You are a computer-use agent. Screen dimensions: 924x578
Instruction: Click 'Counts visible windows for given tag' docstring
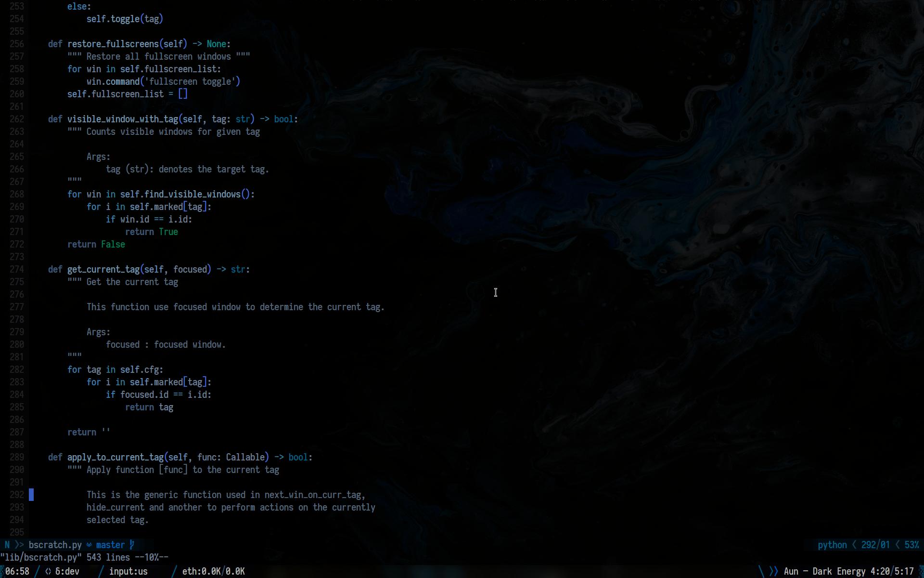tap(173, 131)
